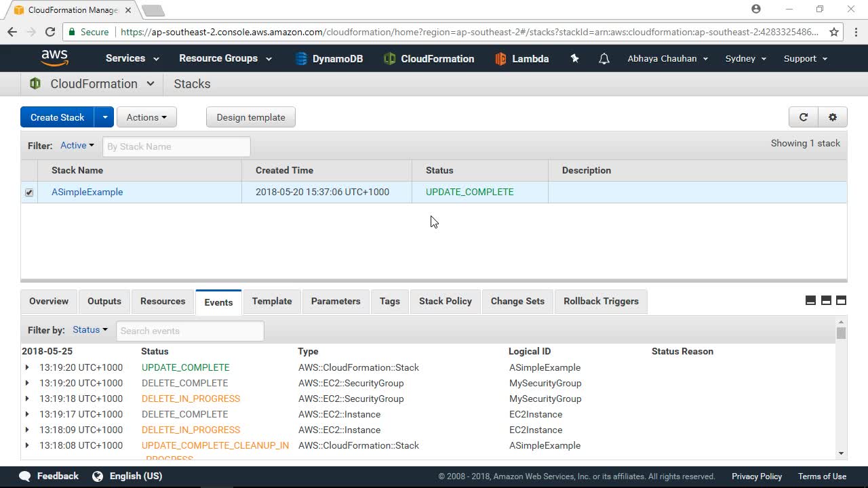This screenshot has width=868, height=488.
Task: Open DynamoDB shortcut in navbar
Action: click(x=330, y=59)
